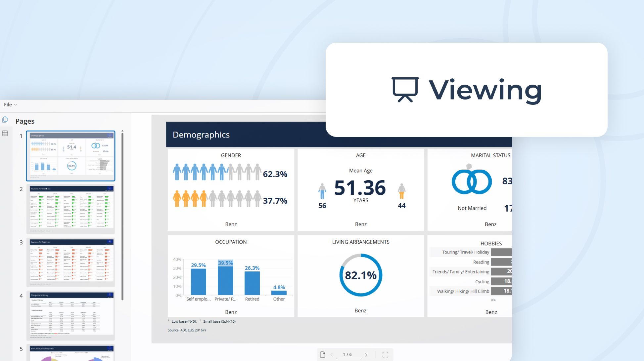Image resolution: width=644 pixels, height=361 pixels.
Task: Go to next page arrow
Action: [x=366, y=354]
